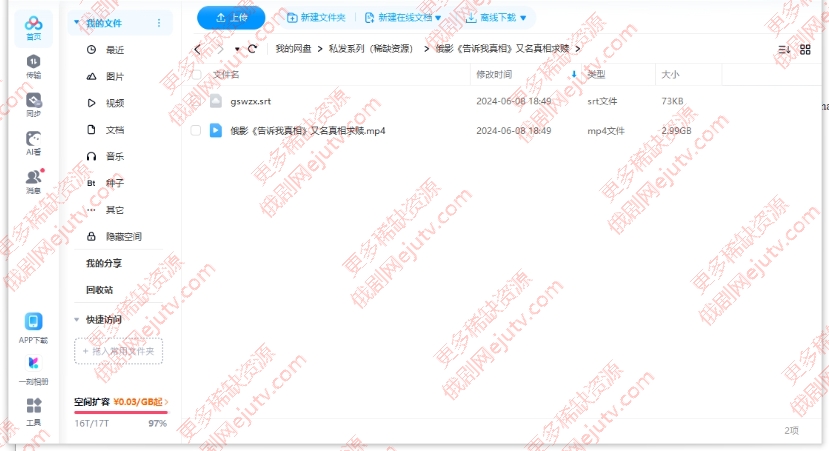829x451 pixels.
Task: Open 我的分享 in the sidebar
Action: point(104,263)
